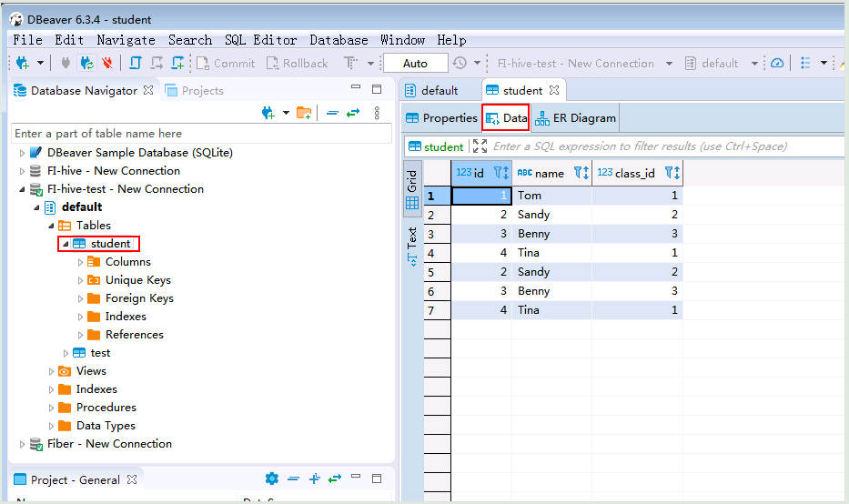
Task: Expand the Columns folder under student
Action: 81,262
